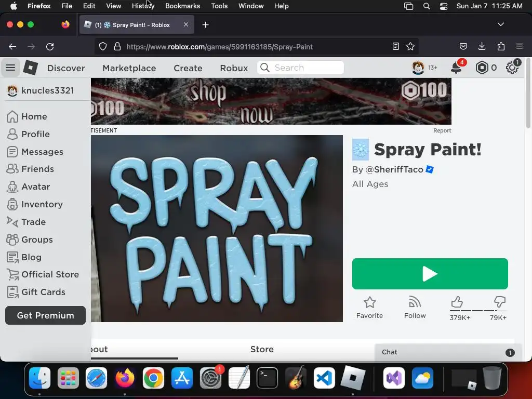The height and width of the screenshot is (399, 532).
Task: Save to Pocket from the toolbar
Action: coord(463,46)
